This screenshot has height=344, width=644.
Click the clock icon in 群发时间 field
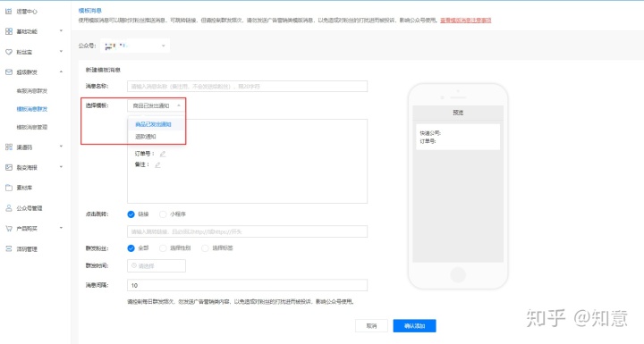click(x=134, y=265)
